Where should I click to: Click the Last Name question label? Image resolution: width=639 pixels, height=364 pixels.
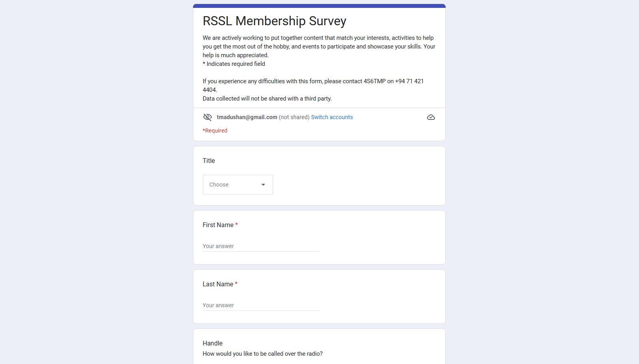[218, 284]
